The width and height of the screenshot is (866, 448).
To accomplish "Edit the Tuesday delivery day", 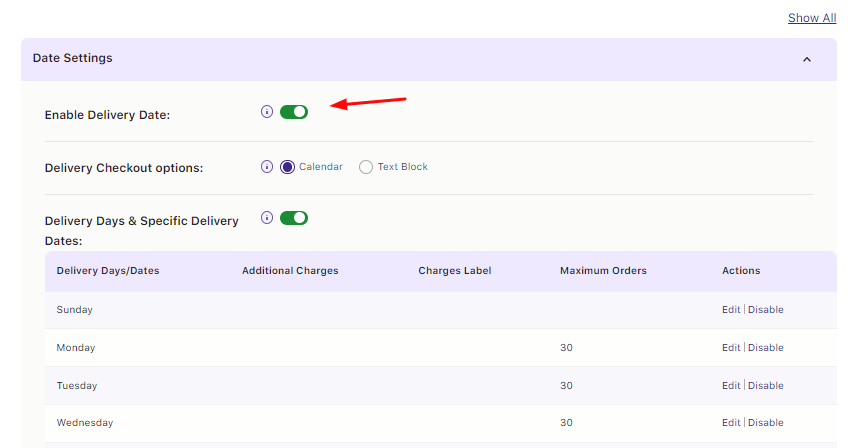I will (731, 386).
